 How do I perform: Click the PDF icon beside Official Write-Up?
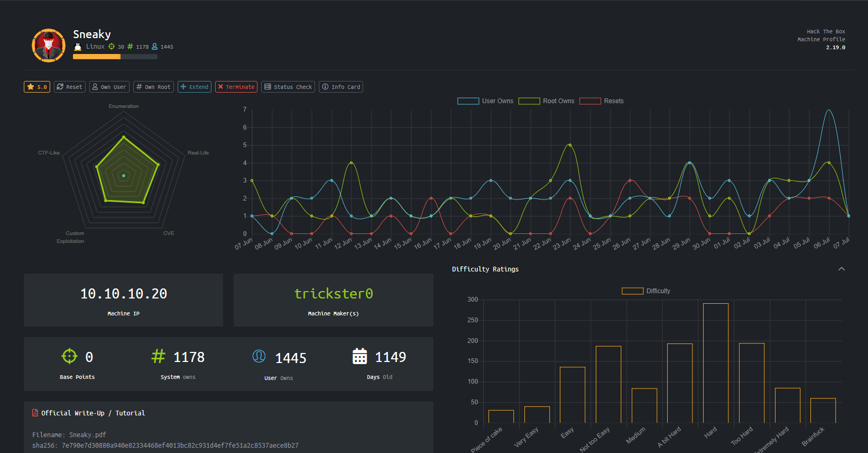[35, 413]
